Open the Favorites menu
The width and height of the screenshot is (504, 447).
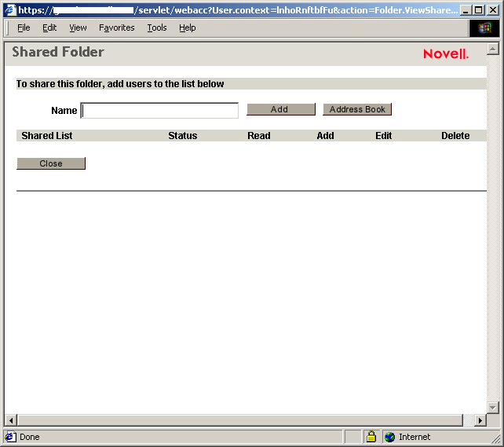[x=117, y=28]
